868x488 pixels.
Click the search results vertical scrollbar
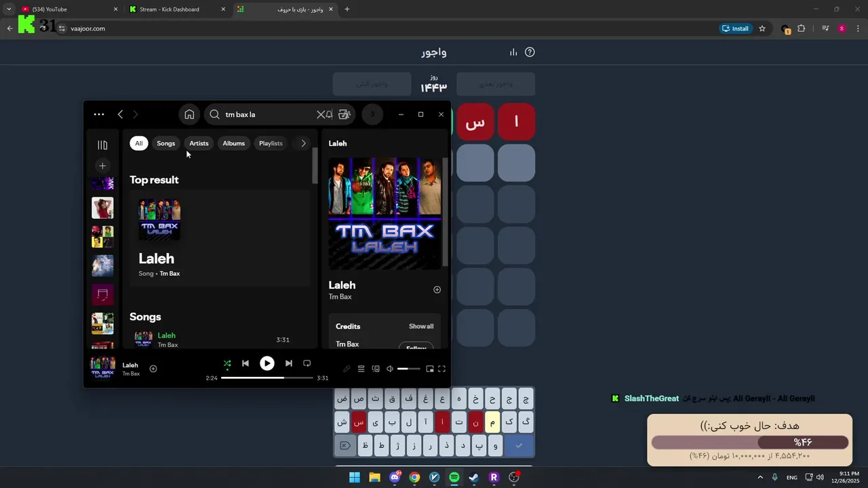click(x=315, y=165)
